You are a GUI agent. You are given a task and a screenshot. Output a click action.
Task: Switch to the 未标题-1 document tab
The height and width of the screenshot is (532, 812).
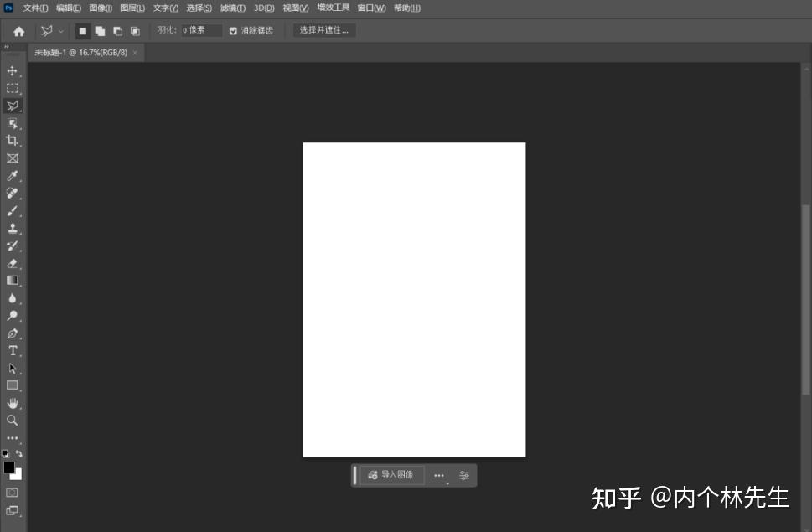tap(80, 52)
